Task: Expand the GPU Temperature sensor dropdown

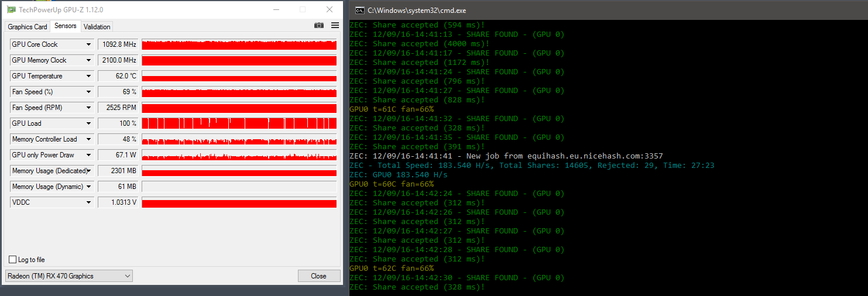Action: coord(89,76)
